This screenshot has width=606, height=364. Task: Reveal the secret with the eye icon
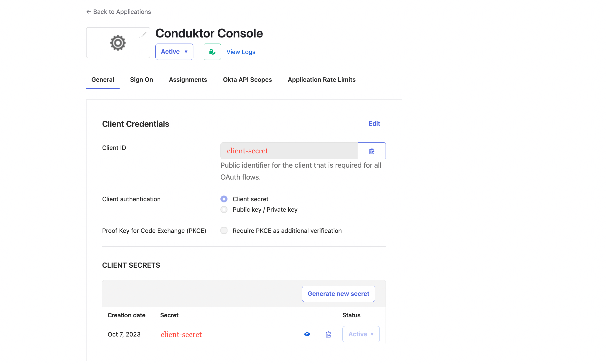click(307, 334)
